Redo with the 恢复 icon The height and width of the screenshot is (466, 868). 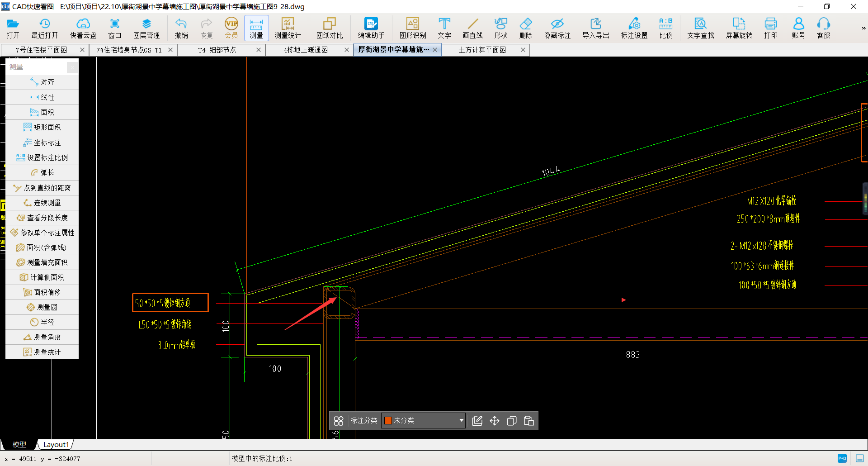point(206,28)
